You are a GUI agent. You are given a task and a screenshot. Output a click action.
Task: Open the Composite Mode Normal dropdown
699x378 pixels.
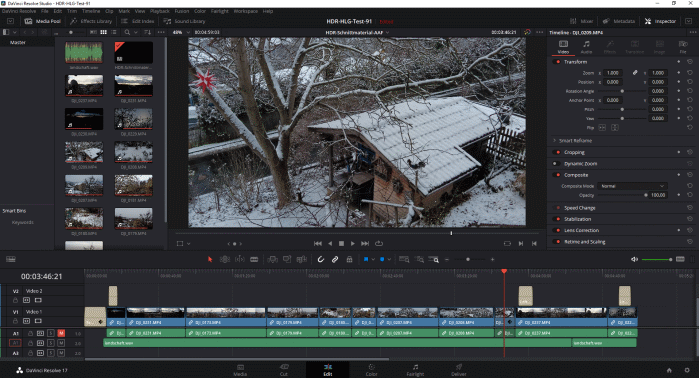[x=632, y=186]
